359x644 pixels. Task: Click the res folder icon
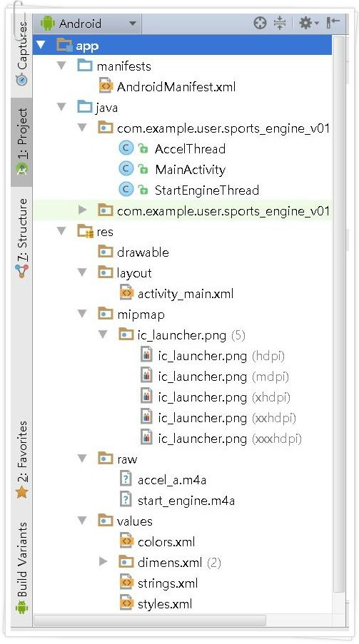(86, 231)
